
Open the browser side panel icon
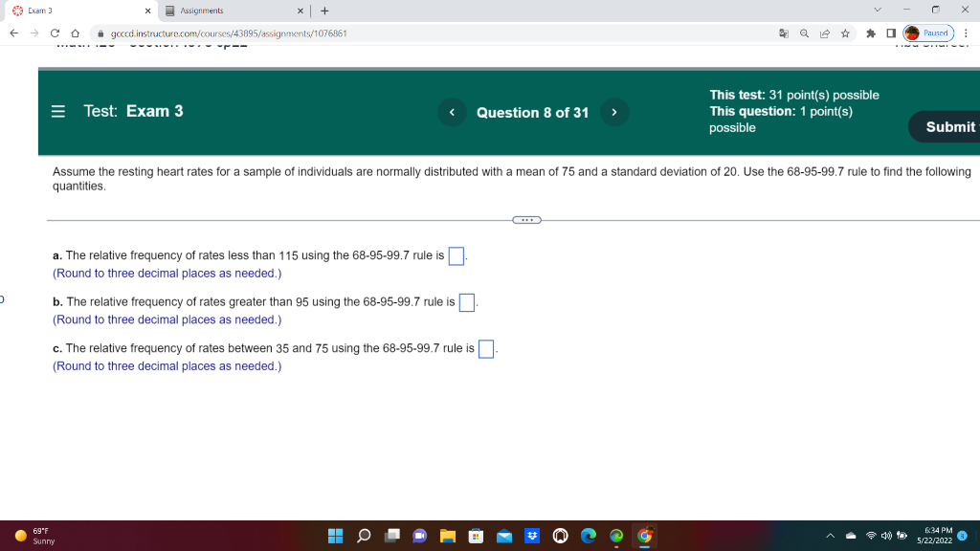tap(891, 33)
